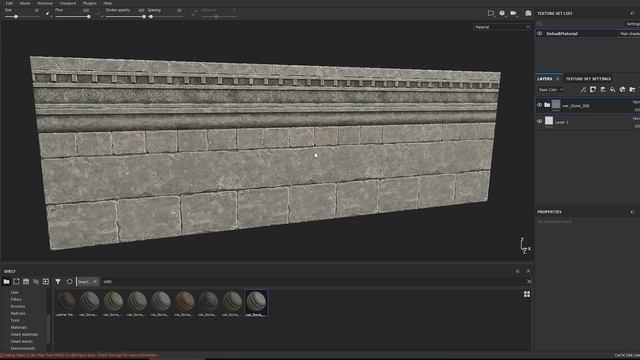Open Main shader dropdown for DefaultMaterial
This screenshot has width=640, height=360.
tap(629, 33)
